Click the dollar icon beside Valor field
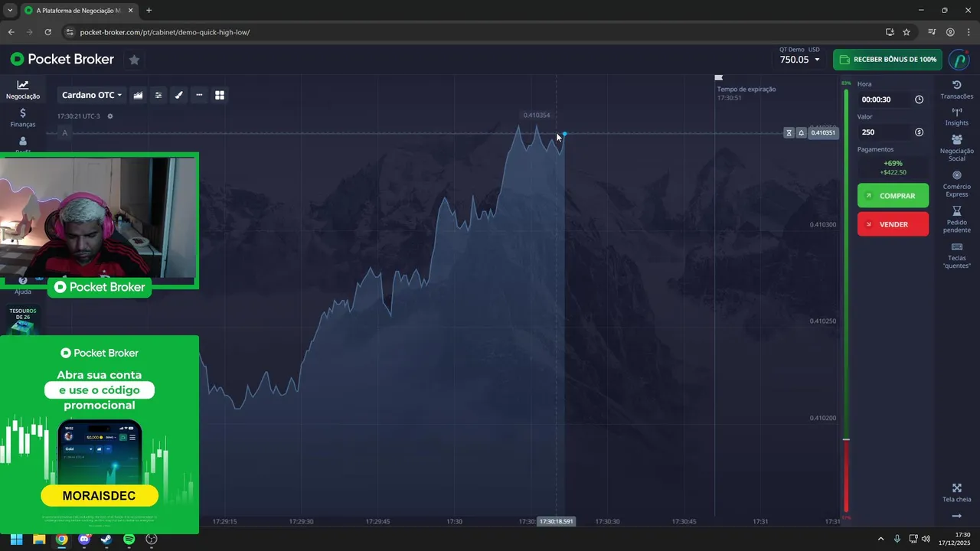980x551 pixels. point(919,132)
